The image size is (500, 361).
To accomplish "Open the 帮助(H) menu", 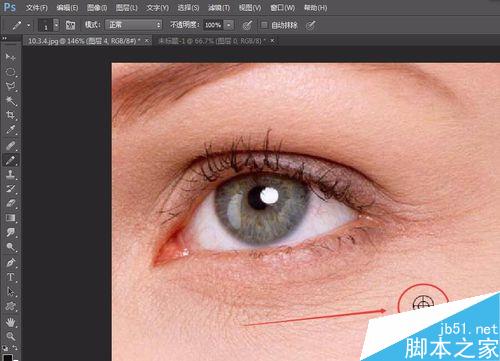I will tap(315, 7).
